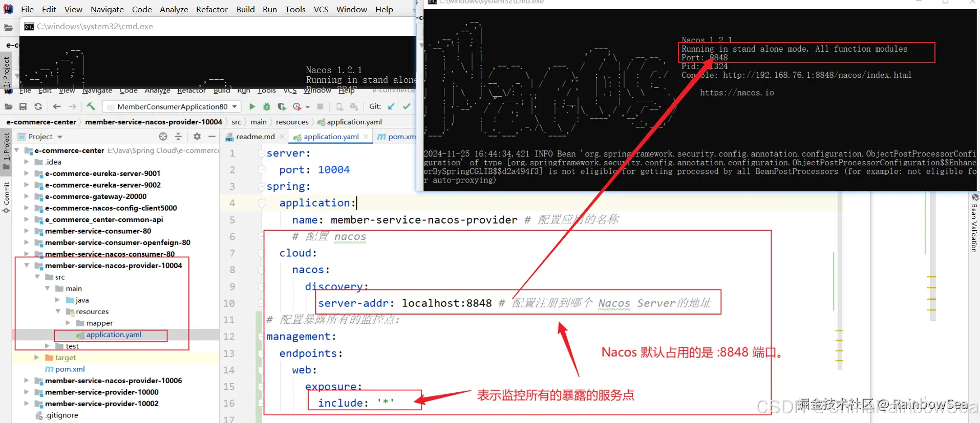This screenshot has width=980, height=423.
Task: Click the member-service-nacos-provider-10004 breadcrumb
Action: click(154, 122)
